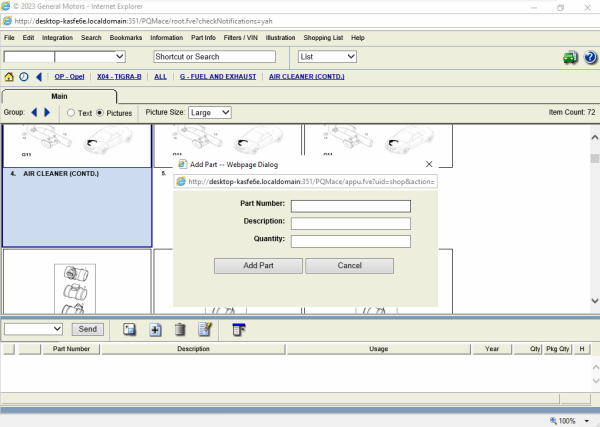Open the Filters / VIN menu
The width and height of the screenshot is (600, 427).
click(241, 38)
